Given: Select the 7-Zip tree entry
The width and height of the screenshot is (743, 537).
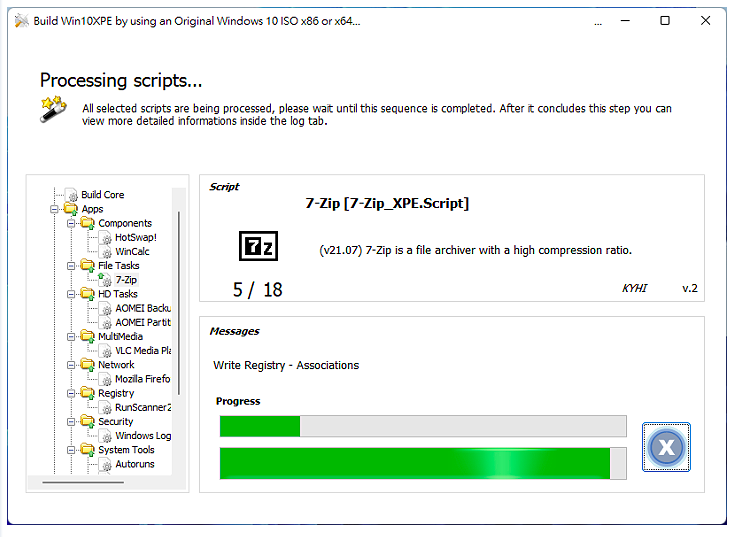Looking at the screenshot, I should click(127, 280).
